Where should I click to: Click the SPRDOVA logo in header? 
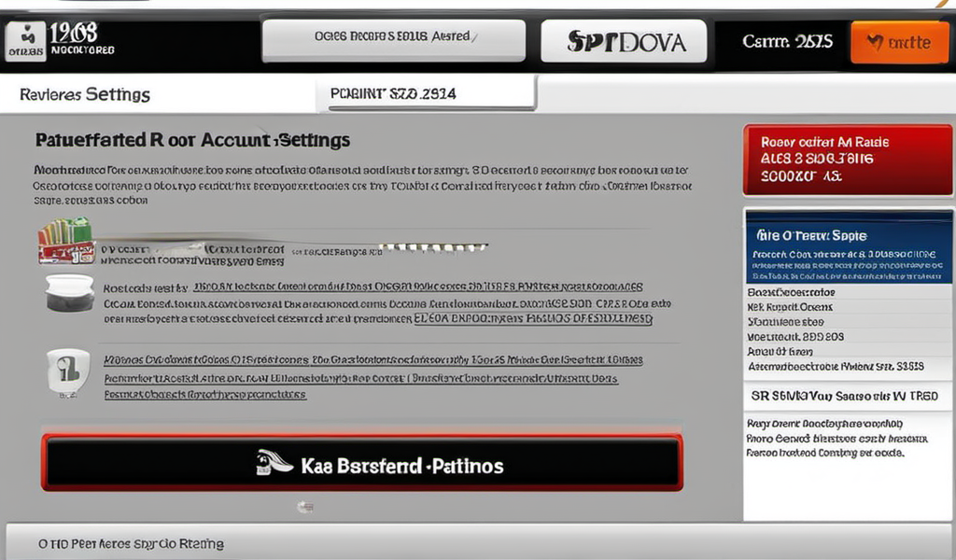624,42
